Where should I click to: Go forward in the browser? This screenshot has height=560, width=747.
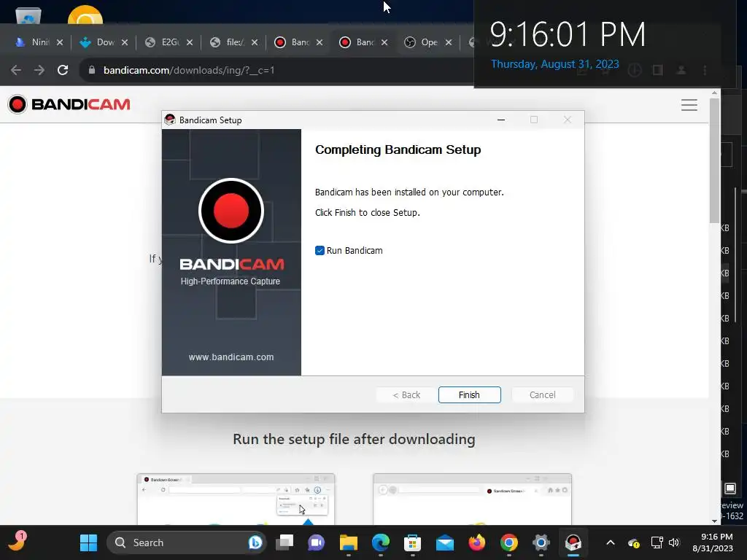[x=39, y=70]
